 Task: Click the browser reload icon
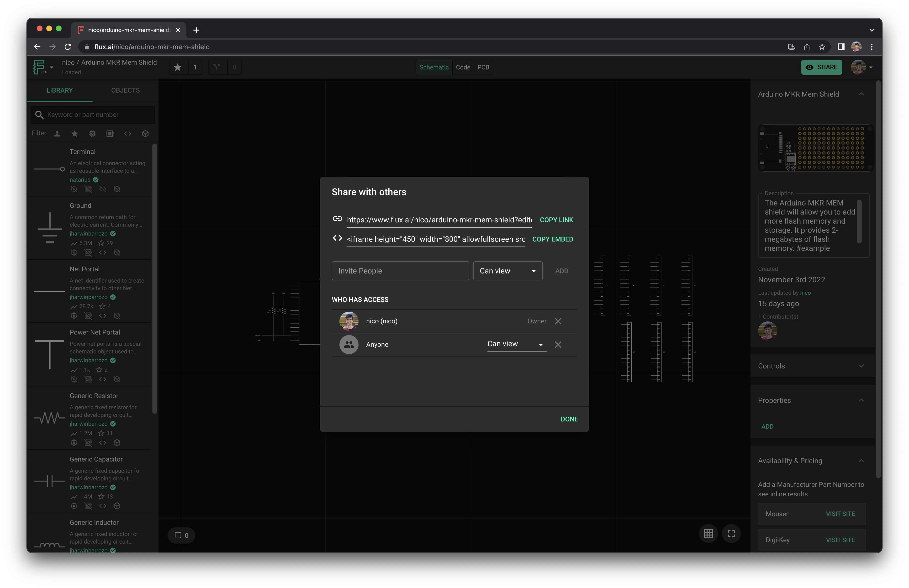point(68,47)
